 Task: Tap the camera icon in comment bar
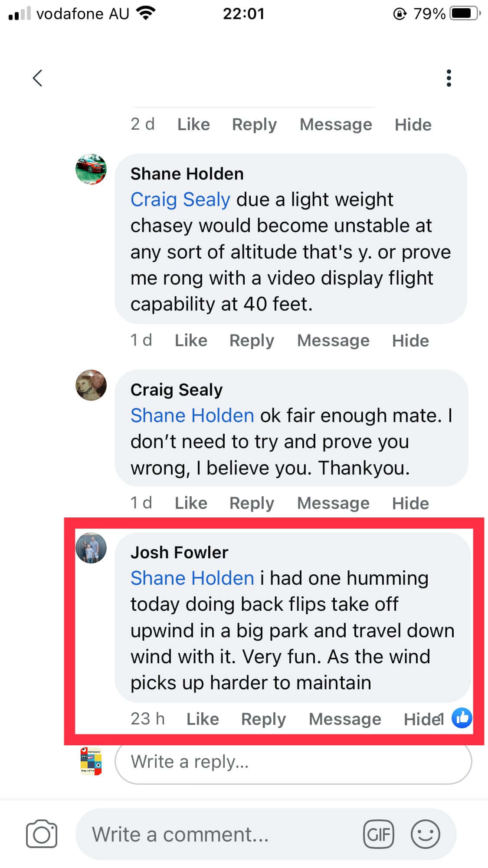point(42,834)
